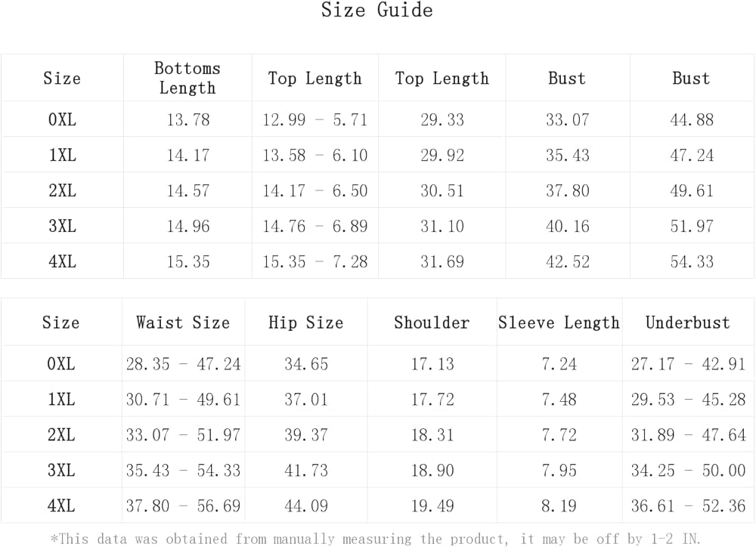Select the Waist Size column header
Screen dimensions: 756x547
[183, 323]
